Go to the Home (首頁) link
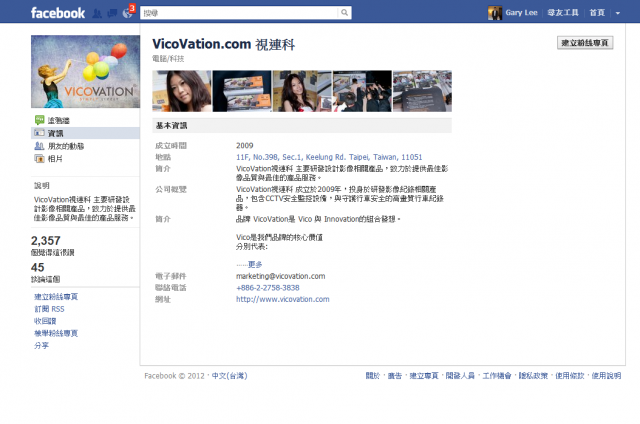The image size is (640, 424). point(597,13)
